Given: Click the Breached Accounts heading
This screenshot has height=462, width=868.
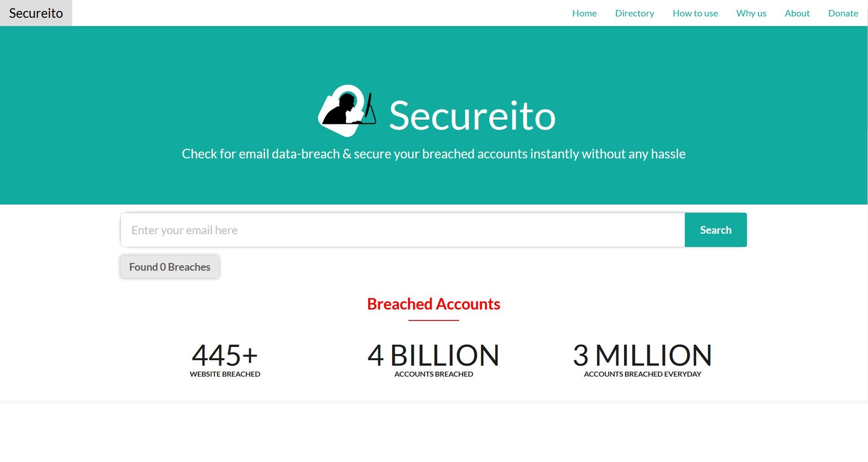Looking at the screenshot, I should coord(434,304).
